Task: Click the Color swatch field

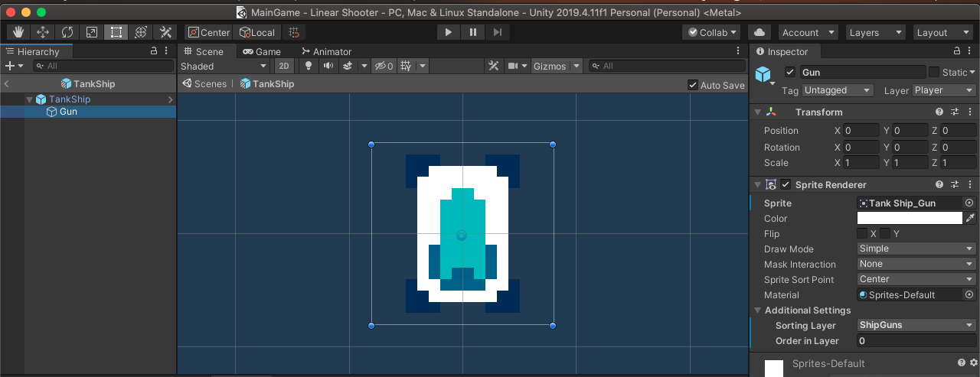Action: pyautogui.click(x=910, y=218)
